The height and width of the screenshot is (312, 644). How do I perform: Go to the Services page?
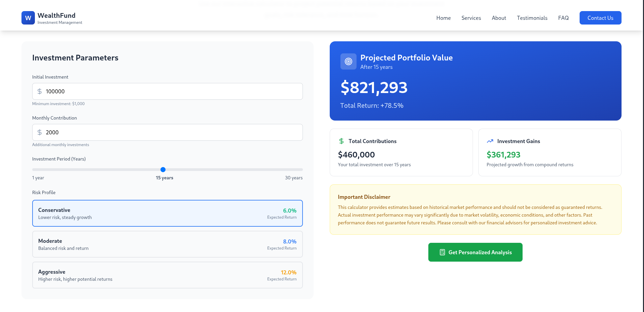(x=471, y=18)
